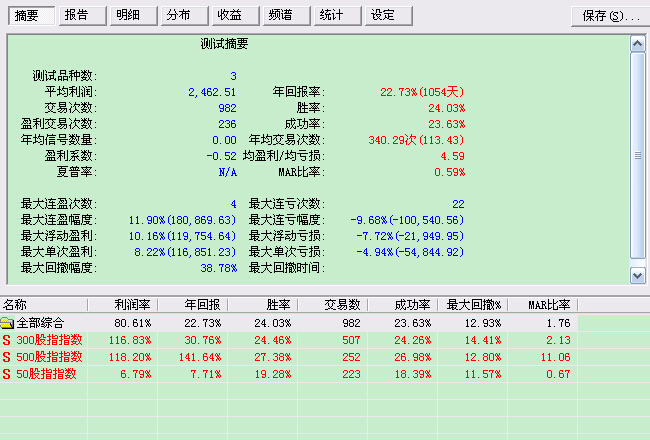
Task: Switch to the 摘要 tab
Action: (x=32, y=16)
